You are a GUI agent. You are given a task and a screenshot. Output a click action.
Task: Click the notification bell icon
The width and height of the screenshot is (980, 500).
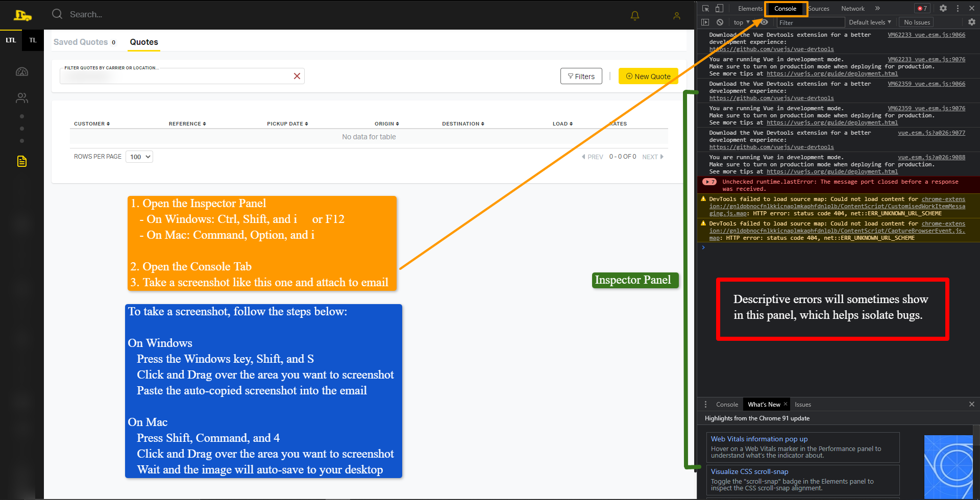634,15
